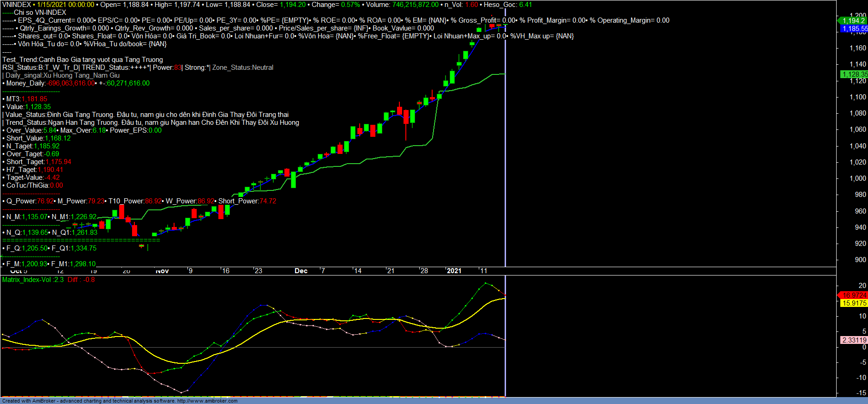Click date marker 28 on the time axis
This screenshot has width=868, height=404.
pos(424,271)
